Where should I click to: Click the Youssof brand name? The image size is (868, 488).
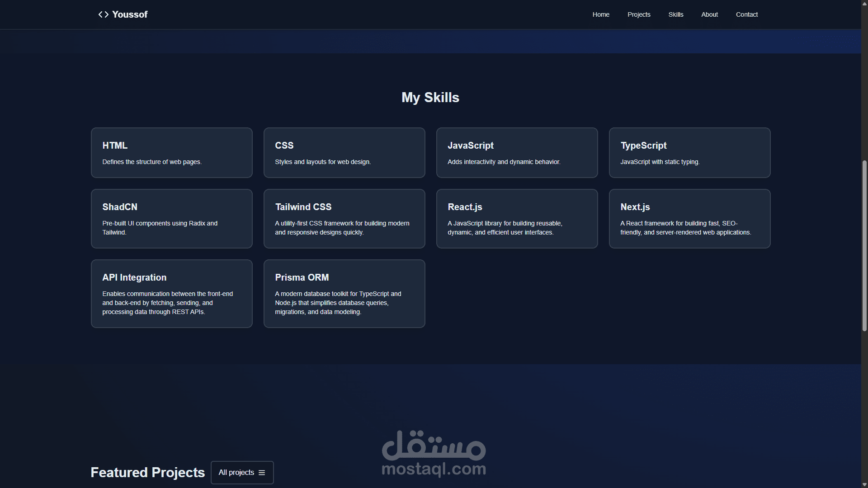130,14
